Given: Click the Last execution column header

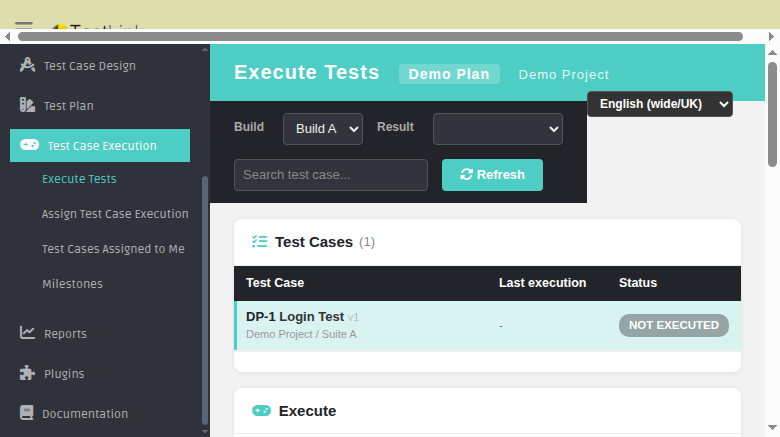Looking at the screenshot, I should [542, 283].
